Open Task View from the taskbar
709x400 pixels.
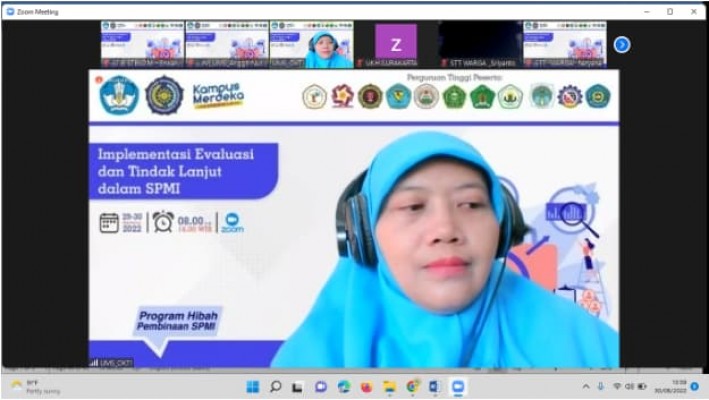pos(298,386)
